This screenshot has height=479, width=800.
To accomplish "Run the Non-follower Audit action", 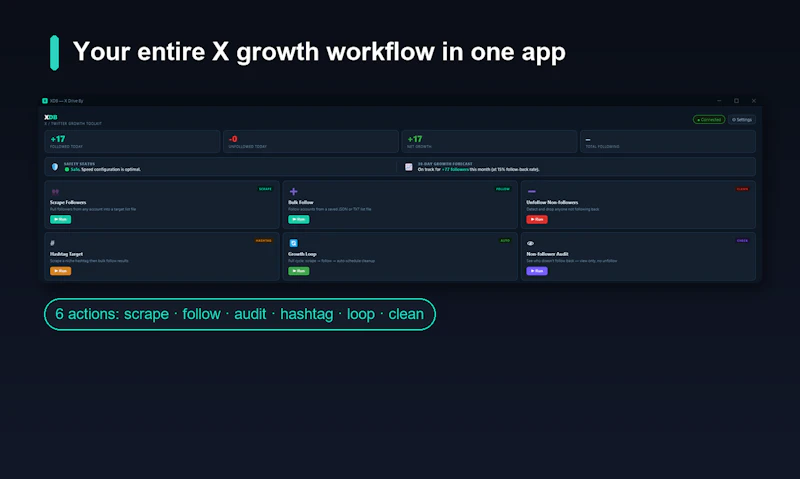I will 537,271.
